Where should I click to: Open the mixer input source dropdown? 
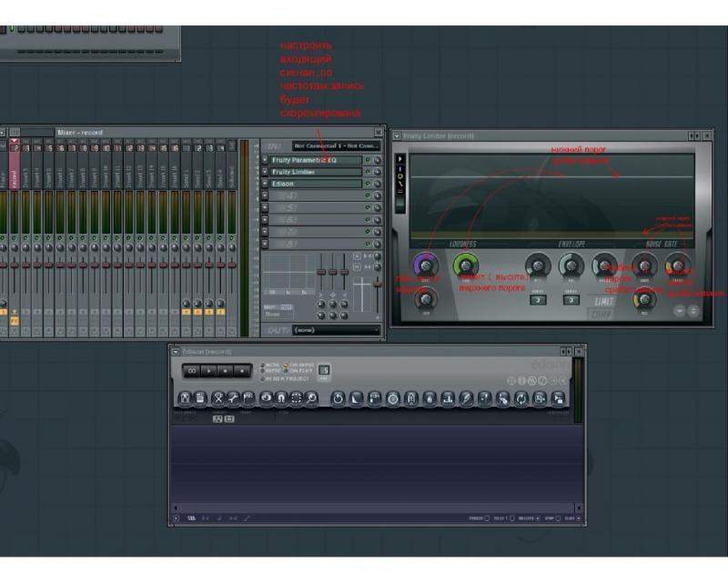click(335, 145)
